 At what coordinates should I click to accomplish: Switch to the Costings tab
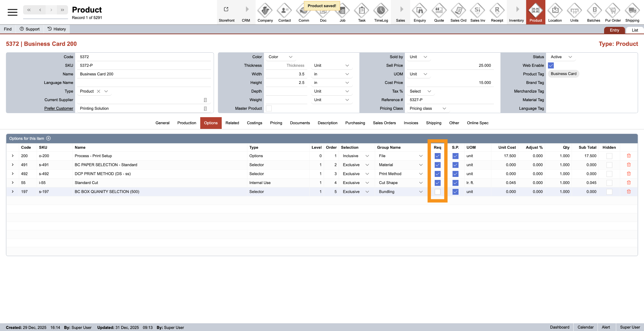(x=254, y=123)
